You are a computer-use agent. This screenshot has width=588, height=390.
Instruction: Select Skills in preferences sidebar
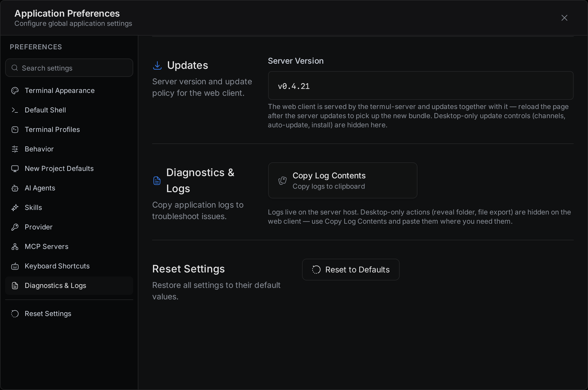69,208
